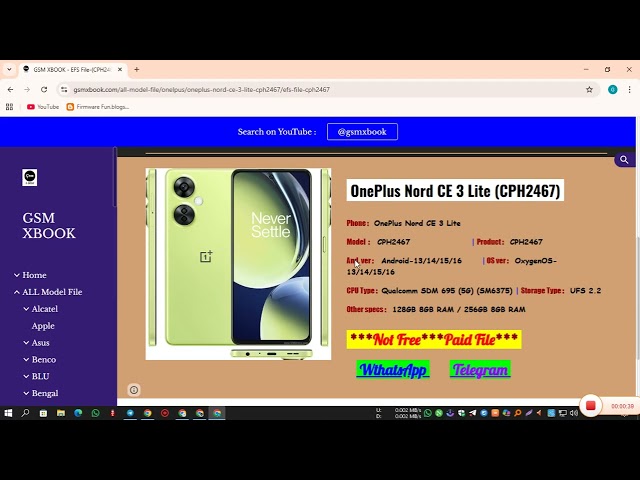Click the purple search magnifier on the page
The image size is (640, 480).
coord(624,160)
